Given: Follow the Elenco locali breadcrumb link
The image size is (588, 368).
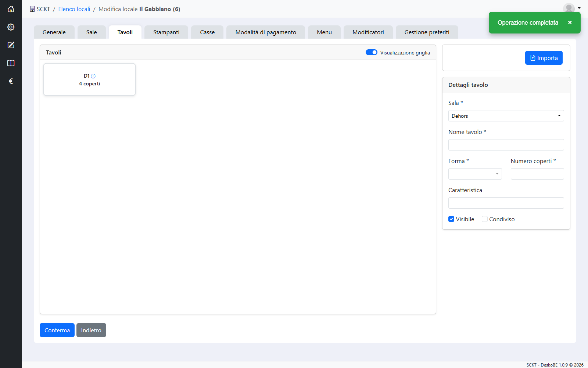Looking at the screenshot, I should (x=74, y=9).
